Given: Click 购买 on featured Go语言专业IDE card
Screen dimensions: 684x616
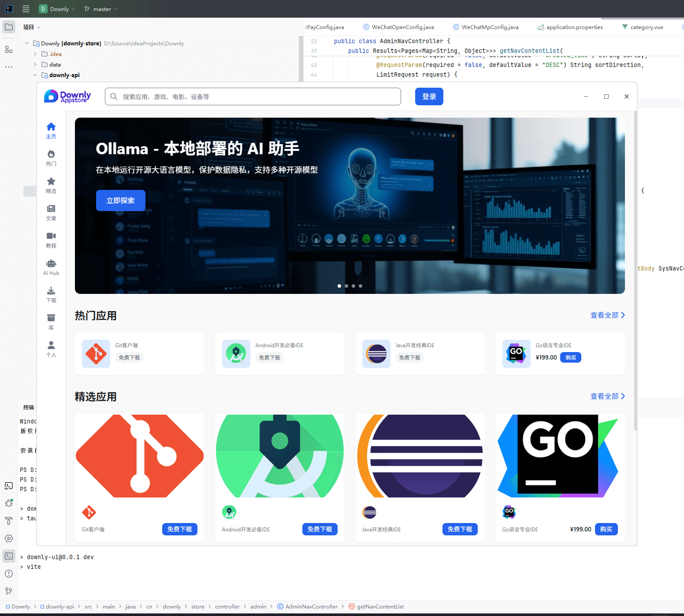Looking at the screenshot, I should [x=606, y=529].
